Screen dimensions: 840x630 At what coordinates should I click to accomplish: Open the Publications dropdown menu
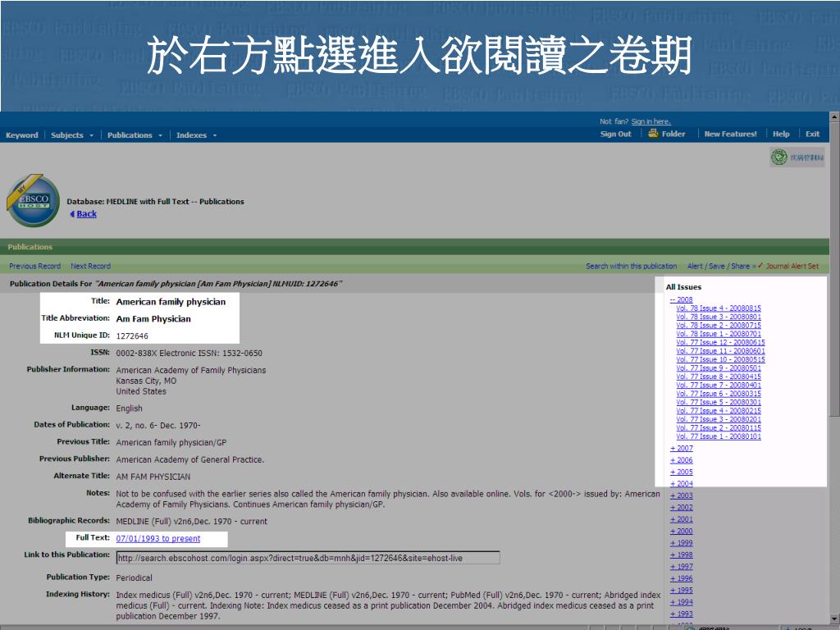click(x=135, y=135)
